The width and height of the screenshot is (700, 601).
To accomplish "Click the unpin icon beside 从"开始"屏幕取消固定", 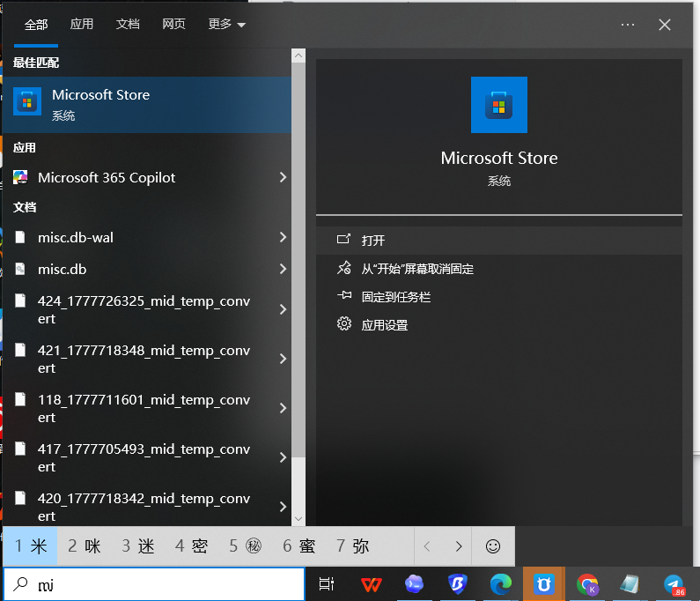I will [343, 268].
